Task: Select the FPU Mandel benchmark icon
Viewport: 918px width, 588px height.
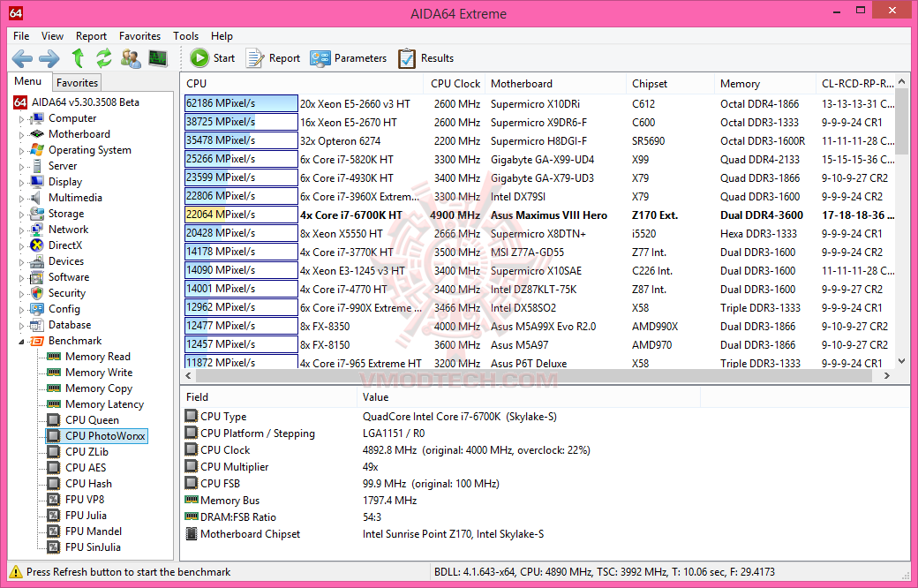Action: coord(54,531)
